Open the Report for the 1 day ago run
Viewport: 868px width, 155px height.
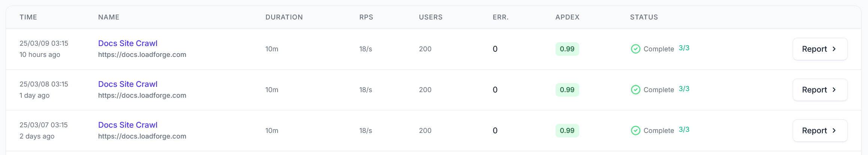click(820, 90)
